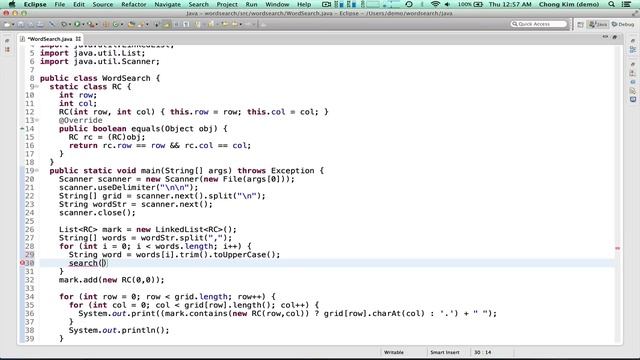Maximize the editor area icon
Image resolution: width=640 pixels, height=360 pixels.
(x=615, y=37)
